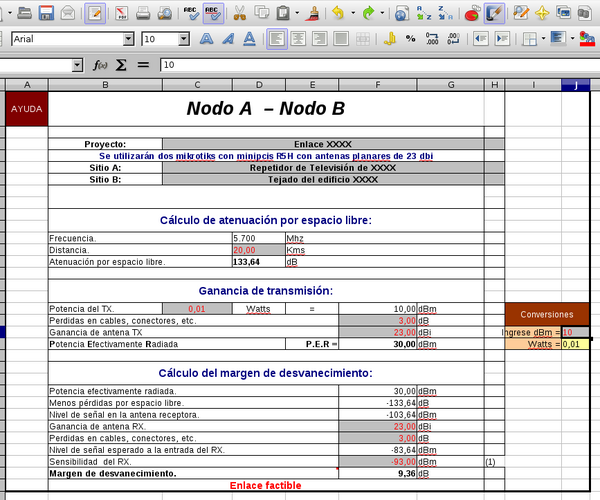
Task: Send document as e-mail icon
Action: pos(68,13)
